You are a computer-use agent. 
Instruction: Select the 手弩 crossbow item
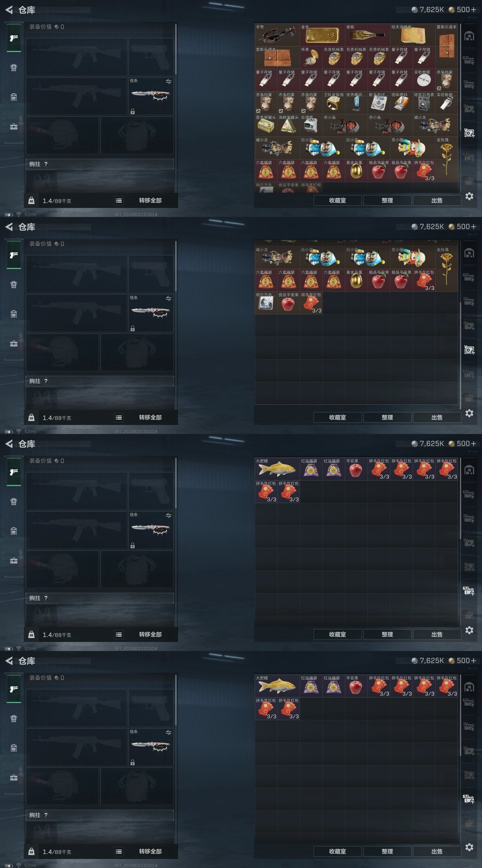pos(277,35)
